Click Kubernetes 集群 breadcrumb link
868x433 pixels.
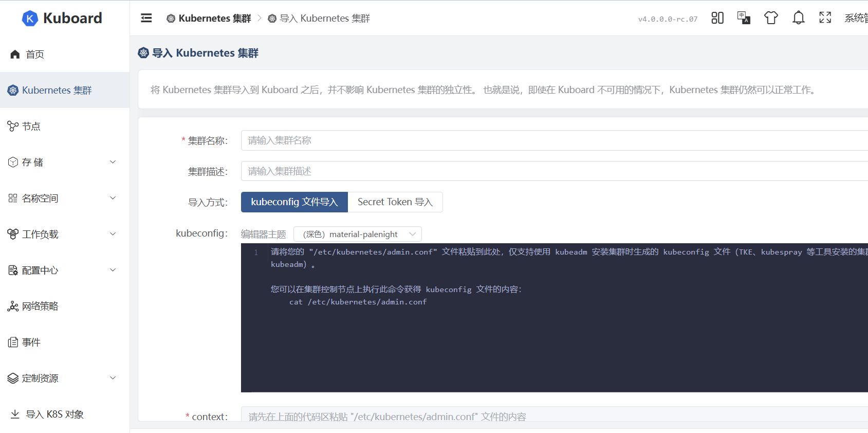[215, 19]
